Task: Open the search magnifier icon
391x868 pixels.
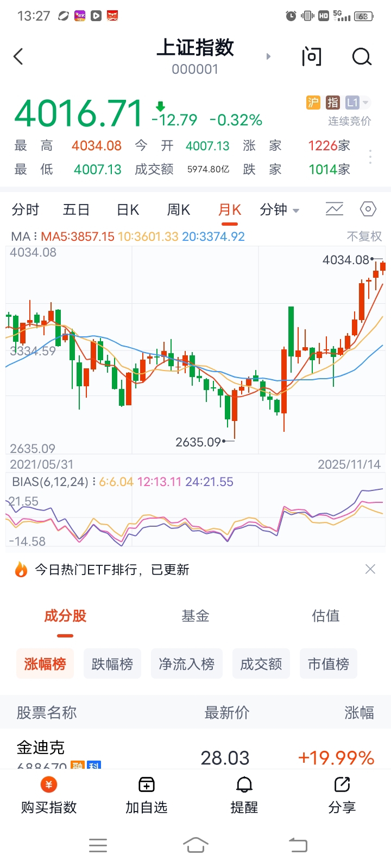Action: 362,56
